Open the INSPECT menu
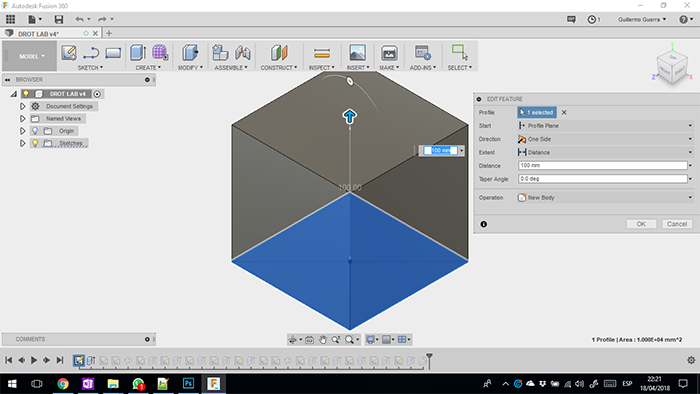The image size is (700, 394). coord(321,67)
